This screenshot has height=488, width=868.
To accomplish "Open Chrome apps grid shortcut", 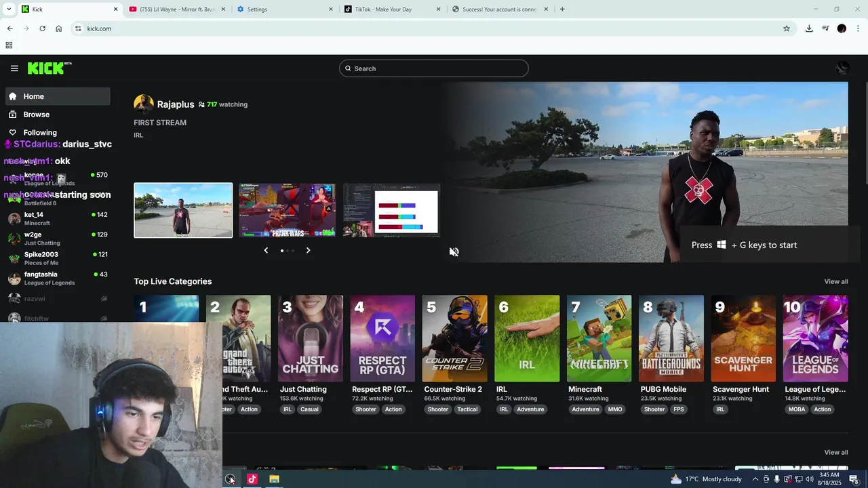I will (9, 45).
